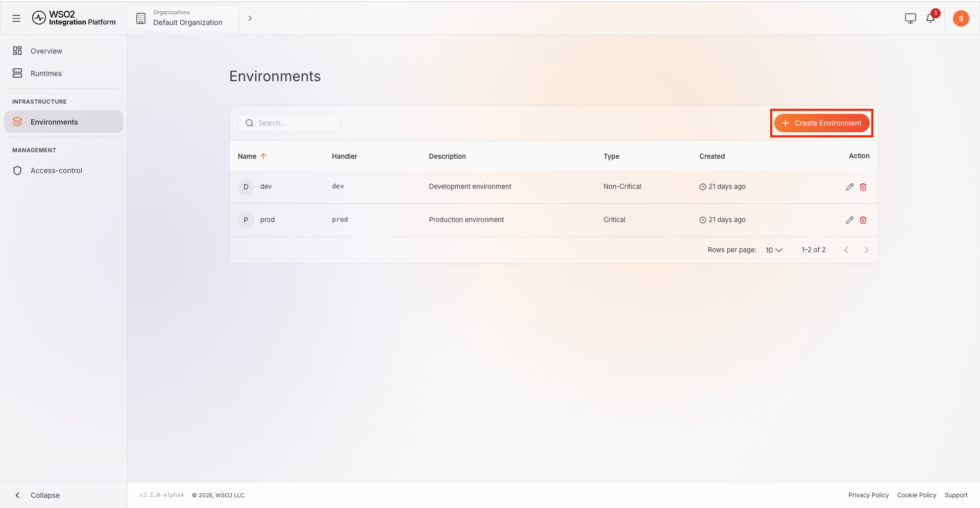Click the clock icon in prod row
980x508 pixels.
point(703,220)
